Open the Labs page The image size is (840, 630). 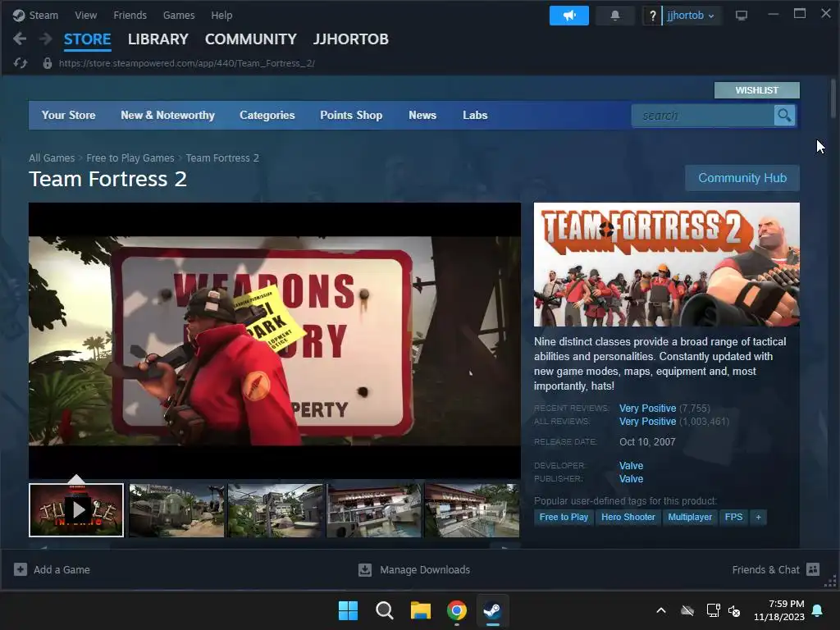pyautogui.click(x=475, y=115)
